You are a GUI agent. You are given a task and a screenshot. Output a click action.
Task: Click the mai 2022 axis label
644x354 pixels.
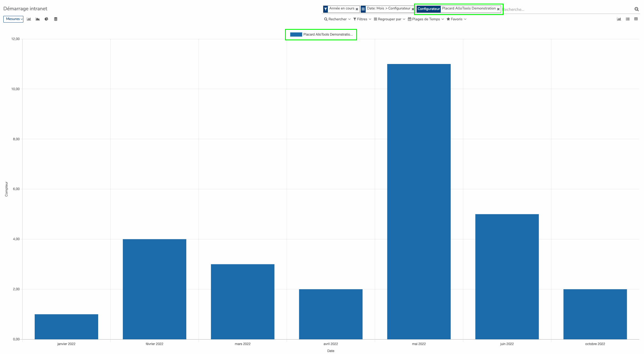point(419,344)
